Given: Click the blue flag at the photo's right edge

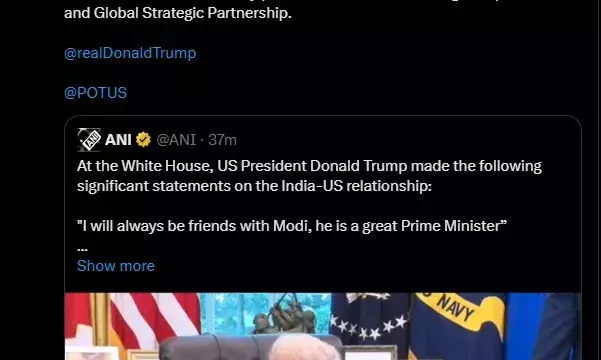Looking at the screenshot, I should click(x=542, y=326).
